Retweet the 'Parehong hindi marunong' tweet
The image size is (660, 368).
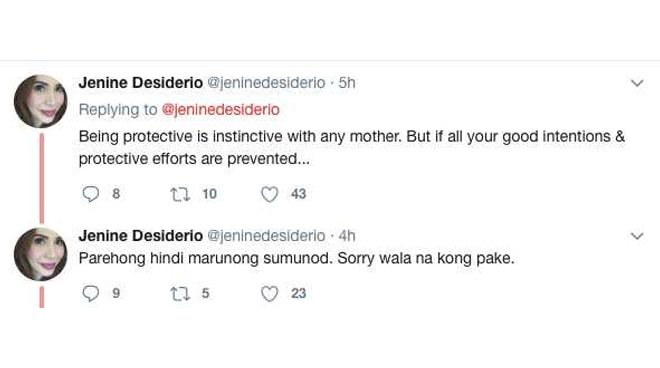(180, 293)
